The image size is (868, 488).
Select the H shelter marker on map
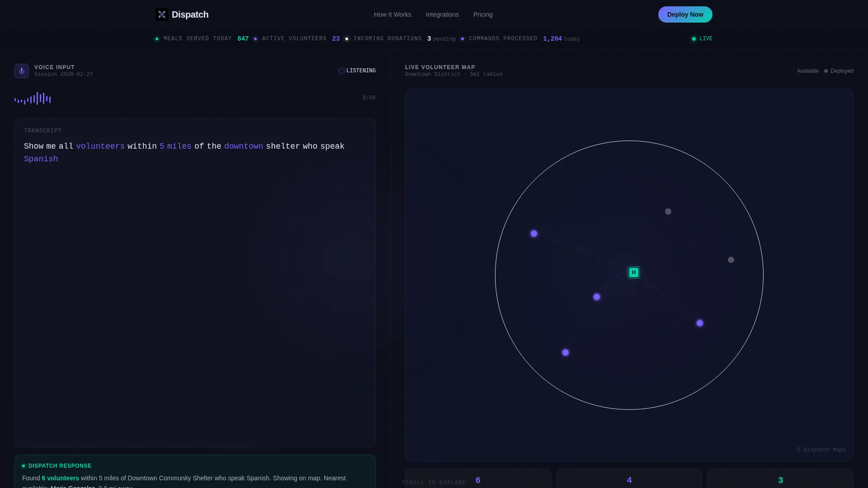pyautogui.click(x=634, y=272)
